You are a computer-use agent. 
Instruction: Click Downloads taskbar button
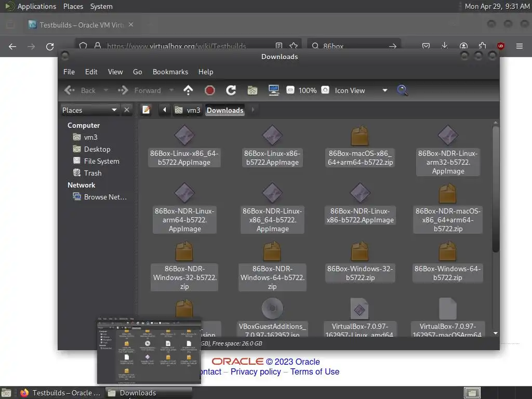(x=149, y=393)
